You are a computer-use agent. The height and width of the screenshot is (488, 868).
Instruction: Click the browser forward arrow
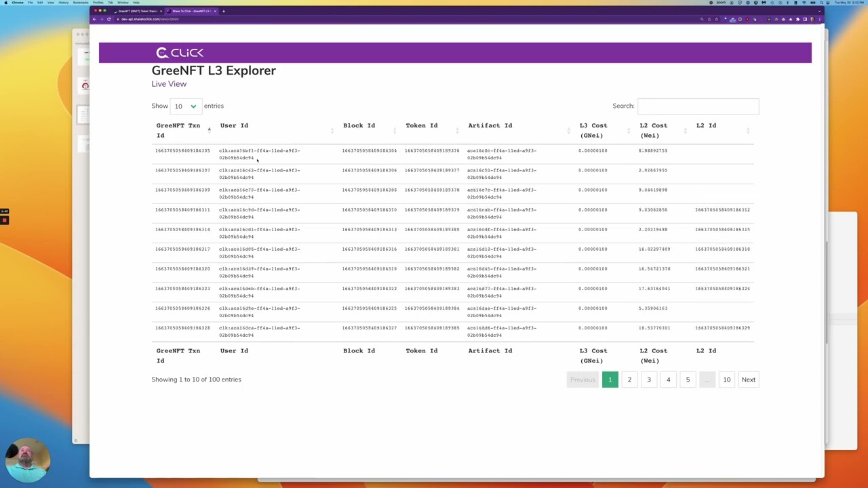point(102,19)
